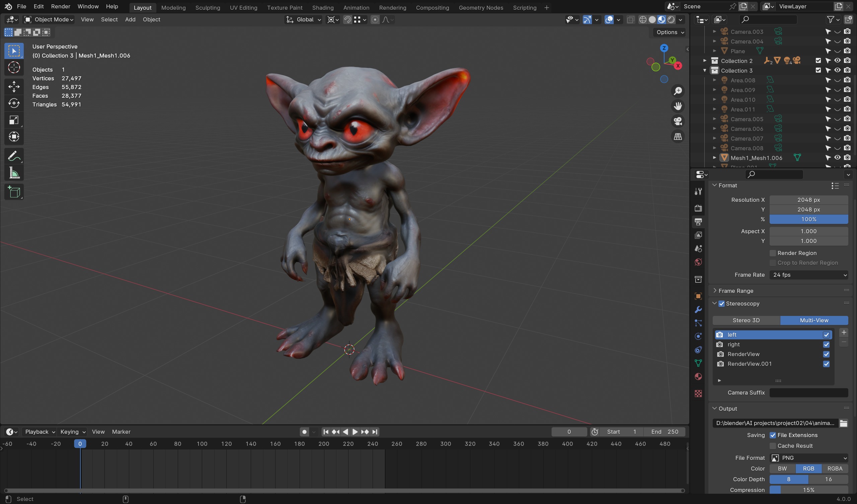Uncheck the right view checkbox

[x=826, y=344]
